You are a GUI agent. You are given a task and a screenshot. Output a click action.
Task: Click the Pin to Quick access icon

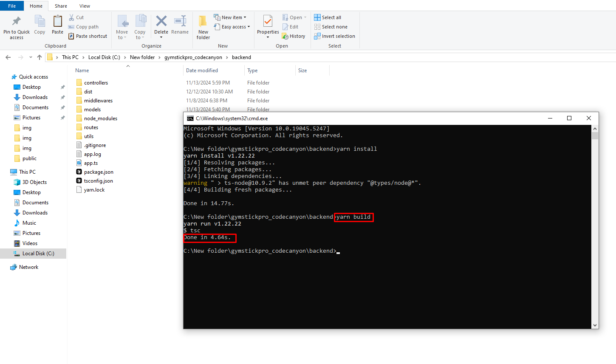click(16, 22)
